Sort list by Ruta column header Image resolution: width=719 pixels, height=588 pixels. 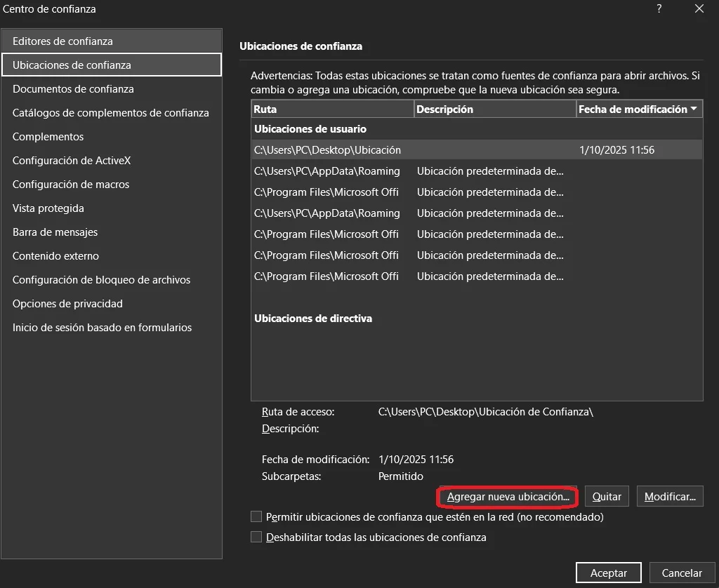332,109
